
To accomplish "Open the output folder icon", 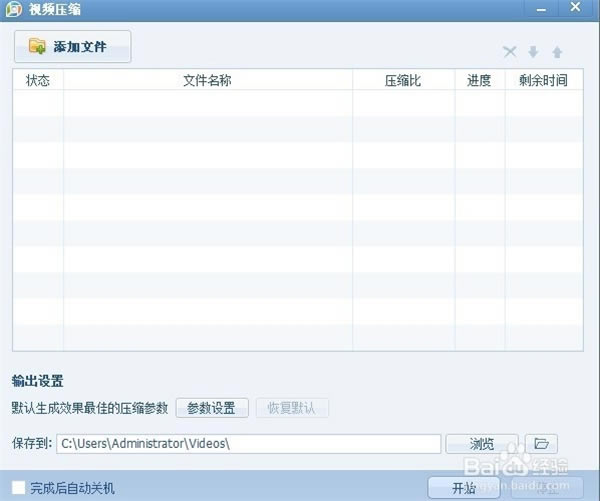I will coord(541,444).
